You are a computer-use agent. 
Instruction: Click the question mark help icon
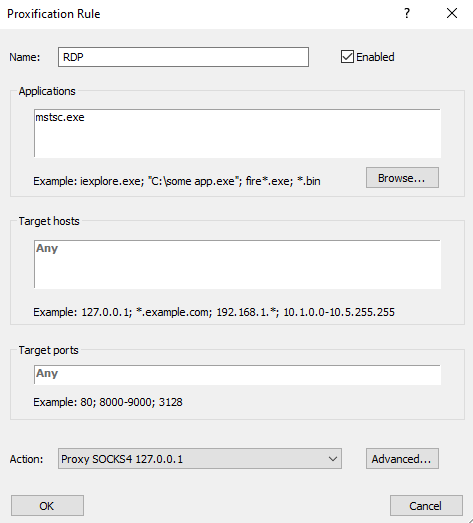tap(407, 13)
